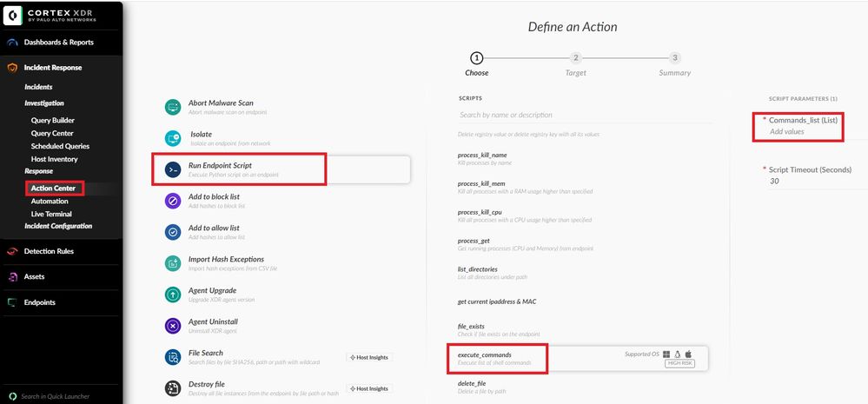Click the Abort Malware Scan icon
The image size is (868, 404).
coord(172,107)
